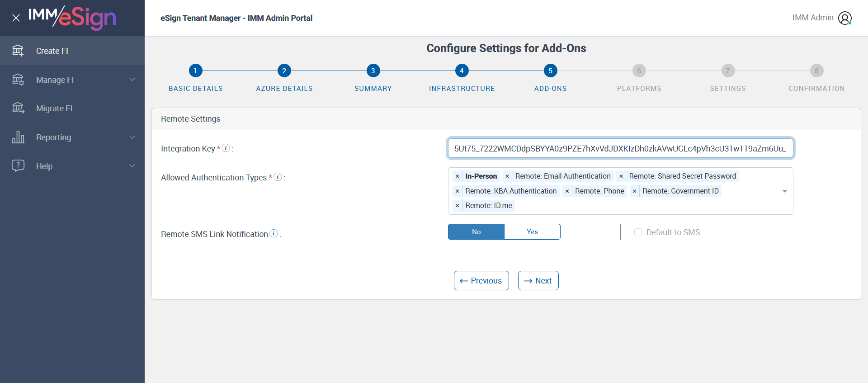Remove the Remote: ID.me authentication tag
The image size is (868, 383).
458,206
